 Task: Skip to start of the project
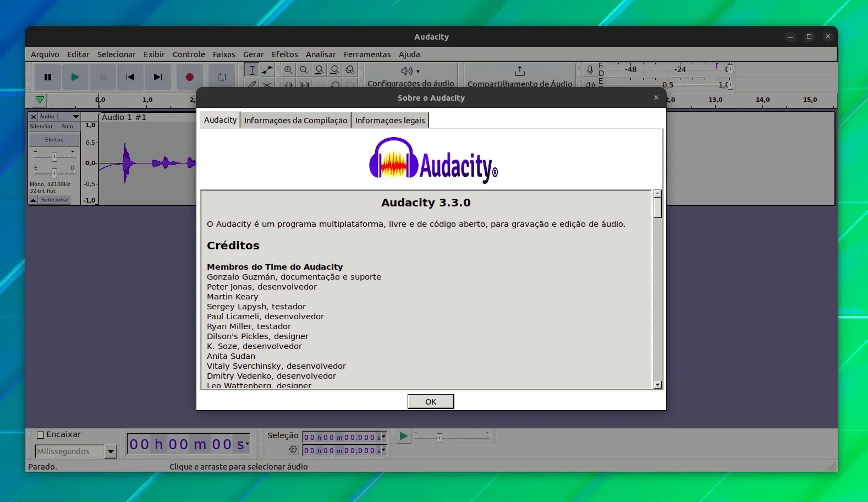pos(130,77)
